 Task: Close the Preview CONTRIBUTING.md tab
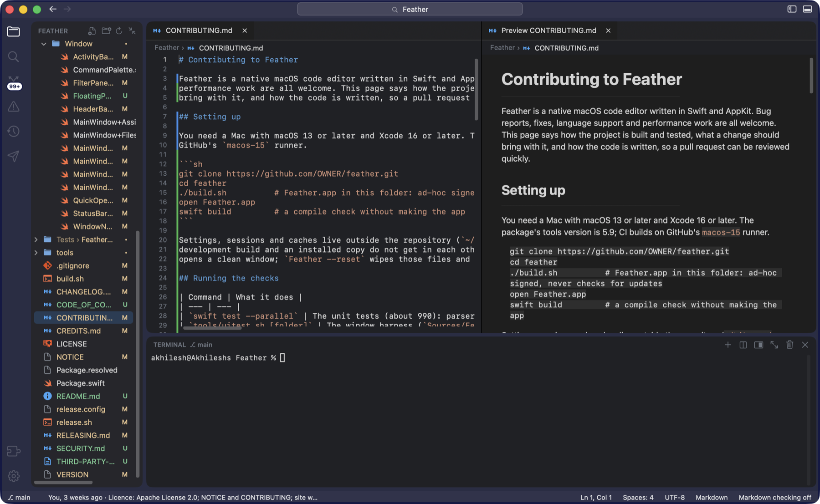pyautogui.click(x=608, y=31)
